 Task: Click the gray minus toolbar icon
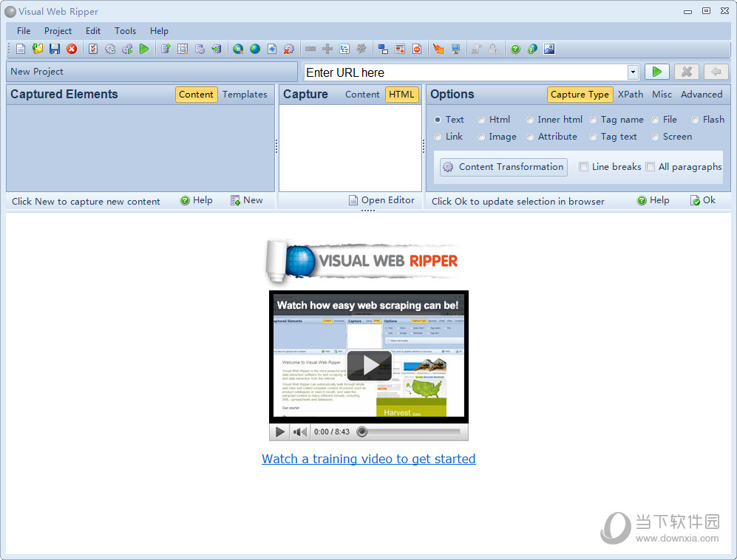310,49
